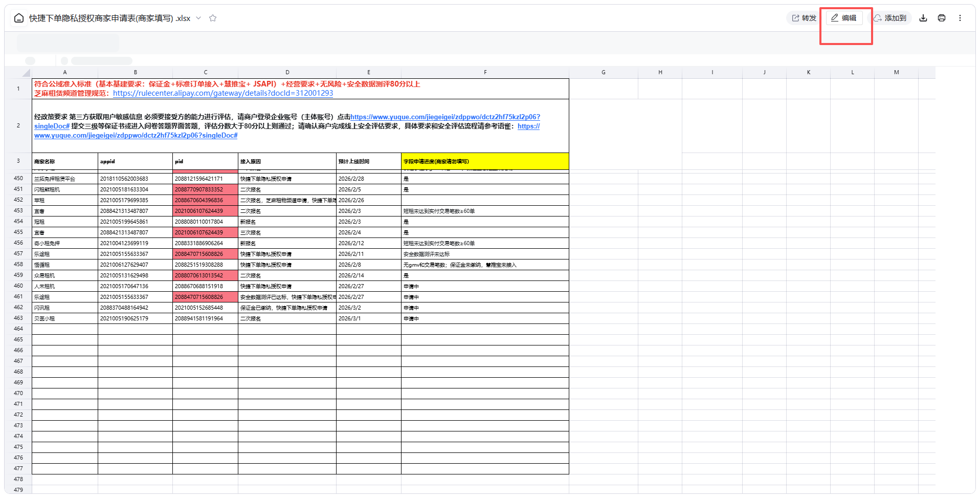Select row 450 header
This screenshot has height=498, width=980.
(x=18, y=178)
